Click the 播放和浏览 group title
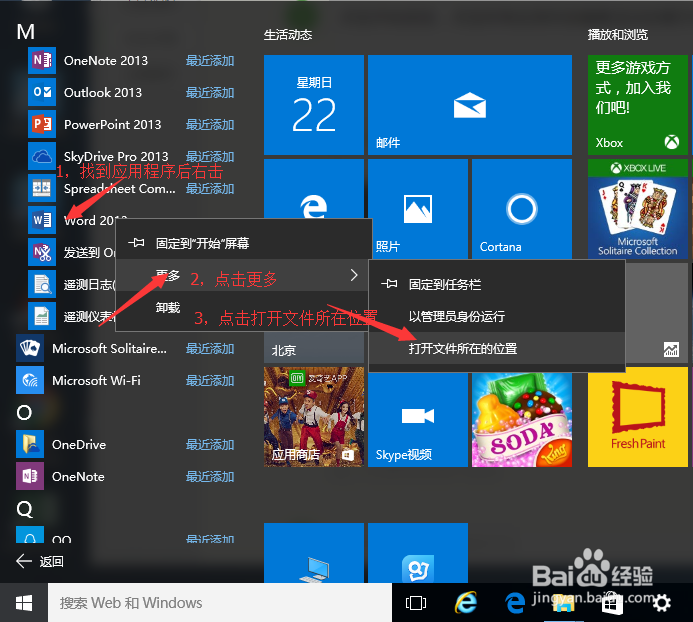 pos(618,35)
